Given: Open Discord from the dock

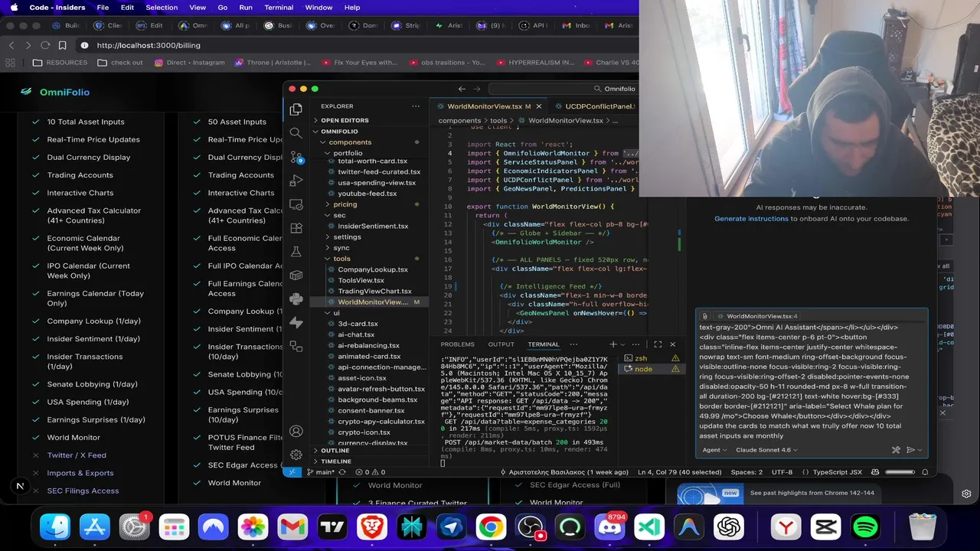Looking at the screenshot, I should 610,527.
